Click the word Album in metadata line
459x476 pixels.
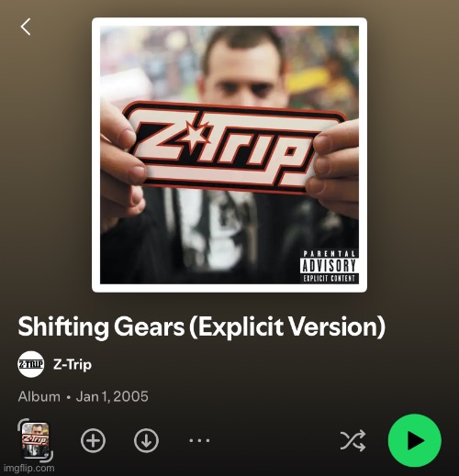(x=39, y=396)
